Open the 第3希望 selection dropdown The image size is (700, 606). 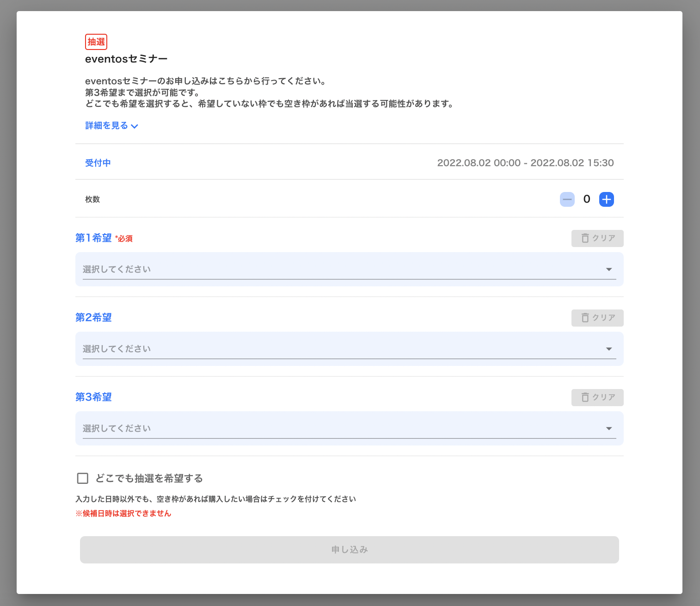coord(350,428)
